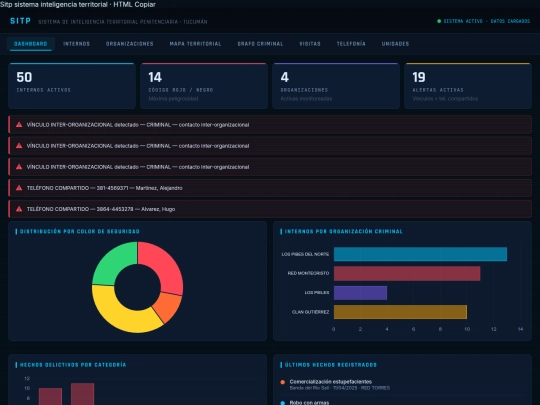Click the Los Pibes del Norte axis label
The width and height of the screenshot is (540, 405).
(305, 254)
